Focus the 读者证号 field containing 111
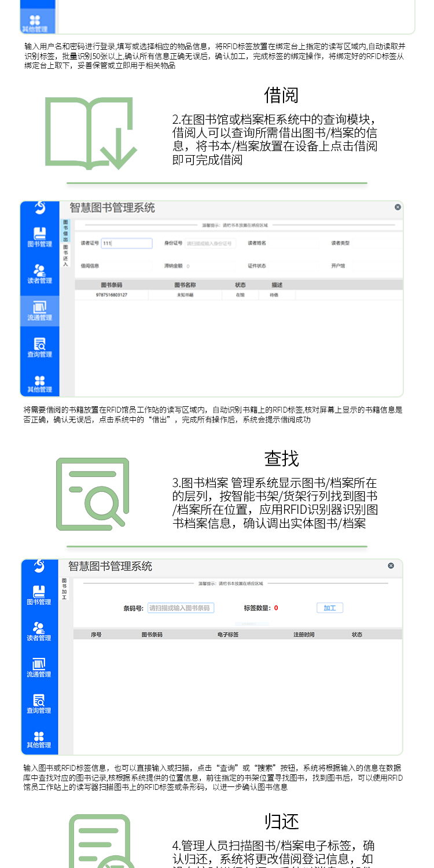 [126, 244]
